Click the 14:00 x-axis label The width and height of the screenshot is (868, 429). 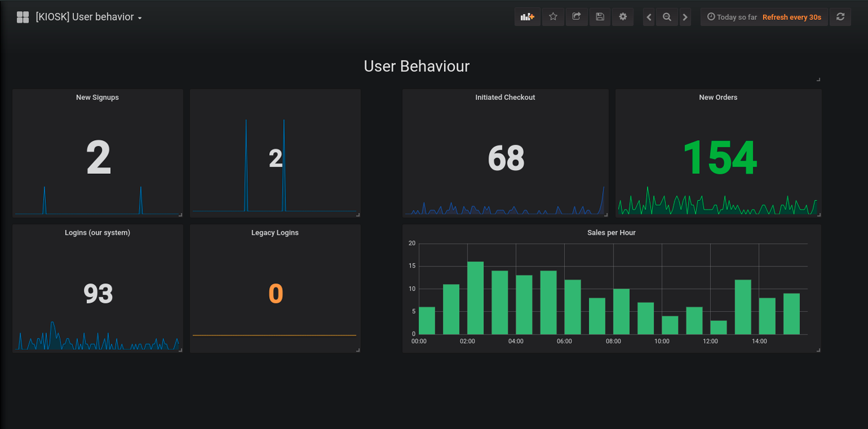click(x=759, y=341)
